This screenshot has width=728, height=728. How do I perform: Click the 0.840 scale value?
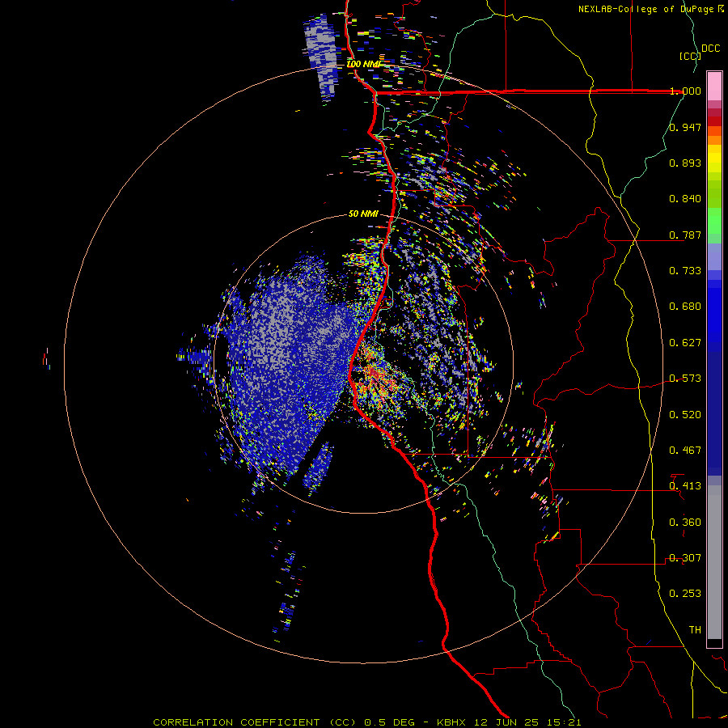click(685, 199)
